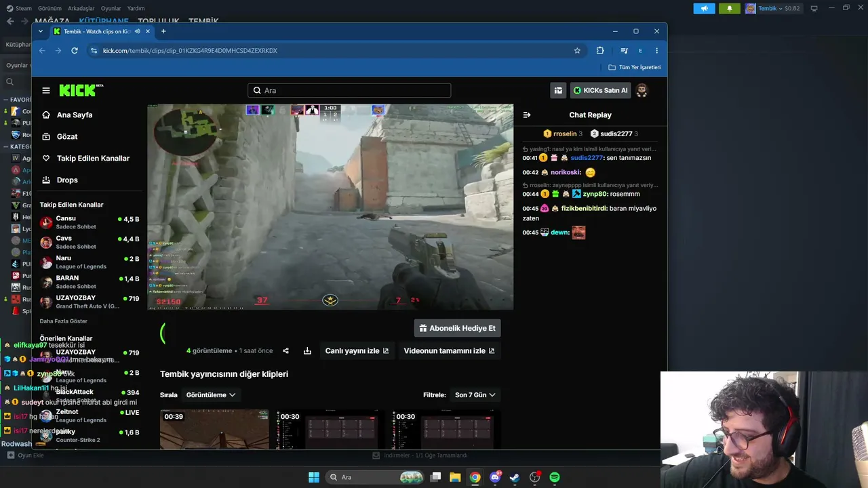The height and width of the screenshot is (488, 868).
Task: Open BARAN channel in followed list
Action: tap(90, 282)
